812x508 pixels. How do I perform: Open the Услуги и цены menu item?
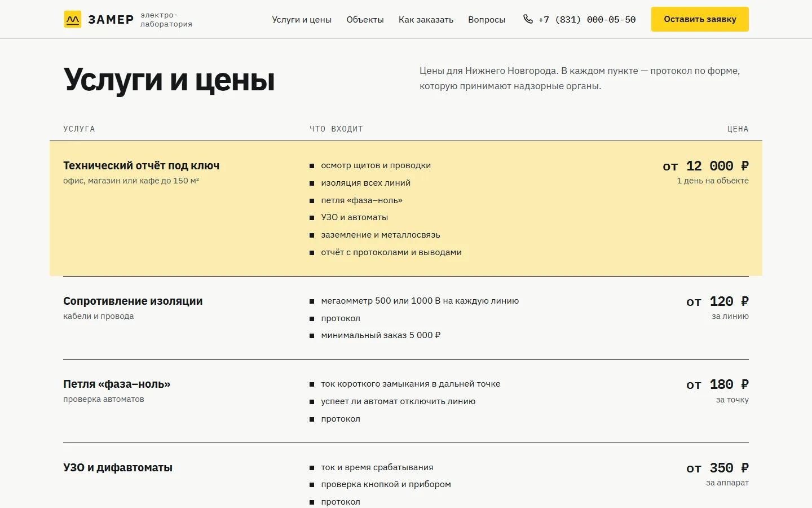302,20
